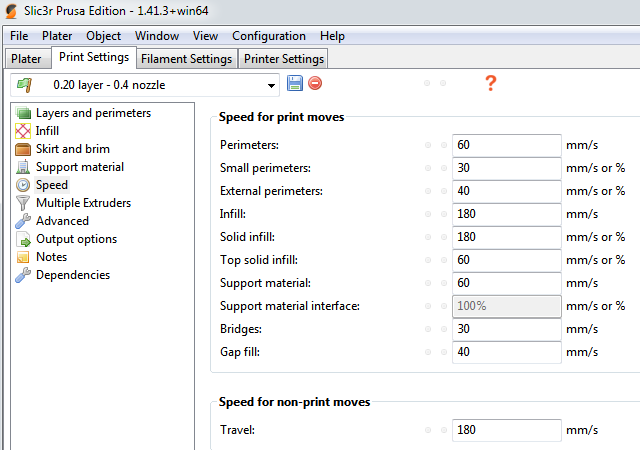Open the Output options page
The width and height of the screenshot is (640, 450).
click(76, 239)
